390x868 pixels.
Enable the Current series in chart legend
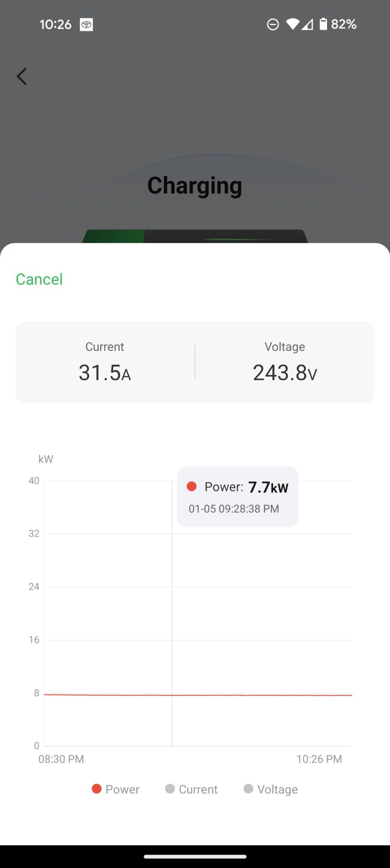192,789
